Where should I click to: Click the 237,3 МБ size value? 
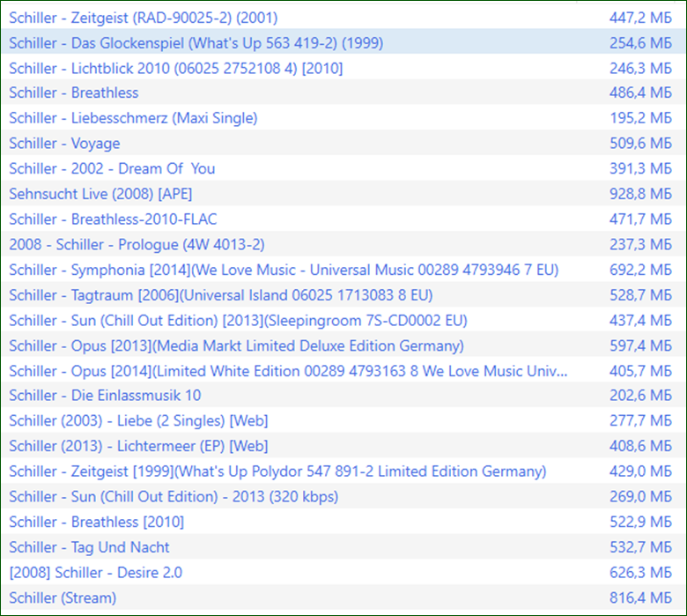[640, 245]
